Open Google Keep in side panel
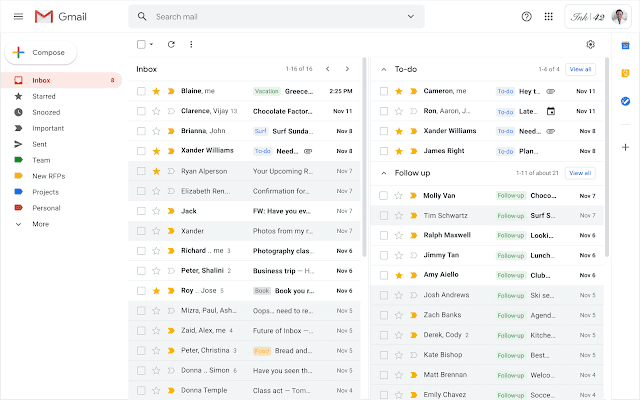Image resolution: width=640 pixels, height=400 pixels. (625, 72)
